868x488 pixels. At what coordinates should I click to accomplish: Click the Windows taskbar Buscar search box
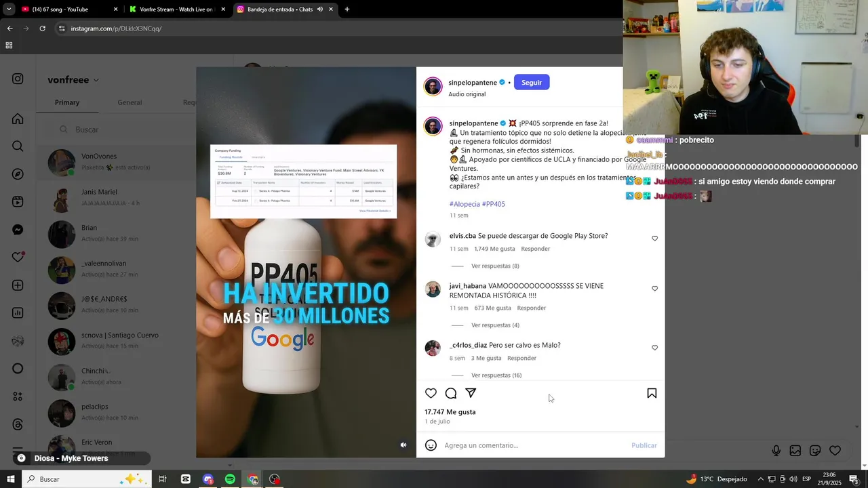85,479
